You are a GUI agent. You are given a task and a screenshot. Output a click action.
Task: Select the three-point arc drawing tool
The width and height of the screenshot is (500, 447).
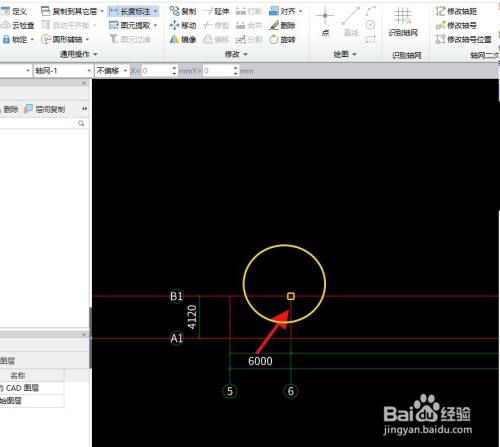coord(370,11)
